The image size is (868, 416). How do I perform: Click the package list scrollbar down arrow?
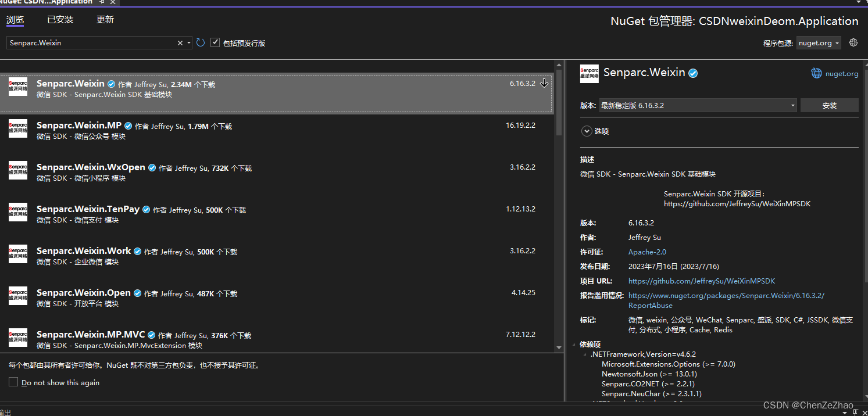tap(559, 347)
